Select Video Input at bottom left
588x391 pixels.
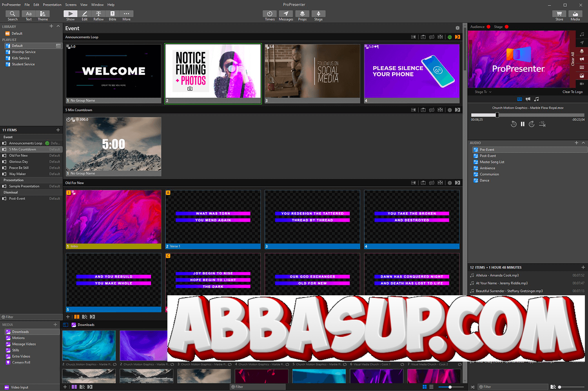[20, 387]
